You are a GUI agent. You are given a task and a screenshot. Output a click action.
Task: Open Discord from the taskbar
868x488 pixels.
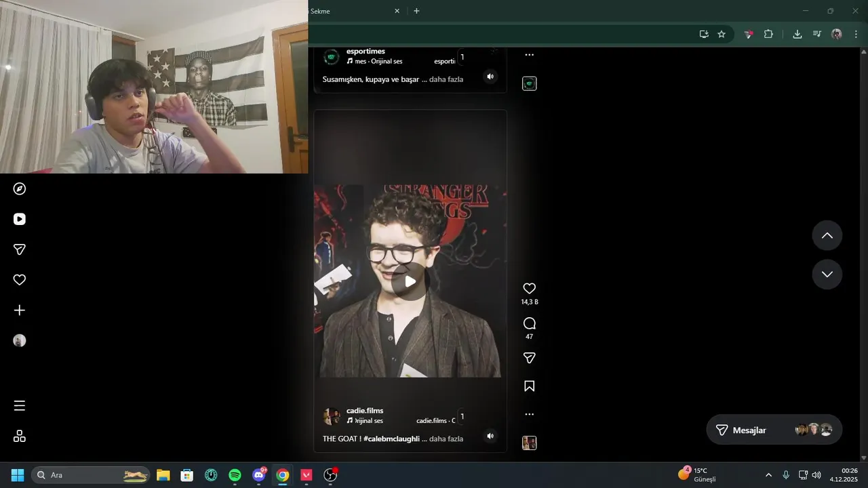(259, 475)
